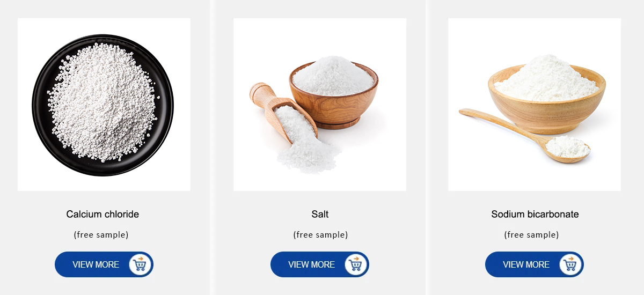Click the cart icon under Sodium bicarbonate
The image size is (644, 295).
tap(570, 264)
